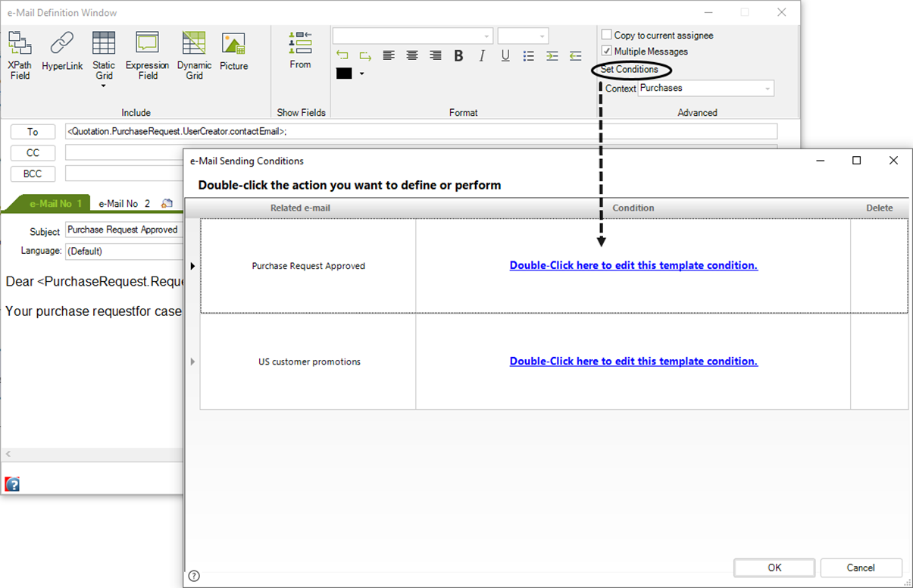Screen dimensions: 913x588
Task: Switch to e-Mail No 1 tab
Action: coord(55,203)
